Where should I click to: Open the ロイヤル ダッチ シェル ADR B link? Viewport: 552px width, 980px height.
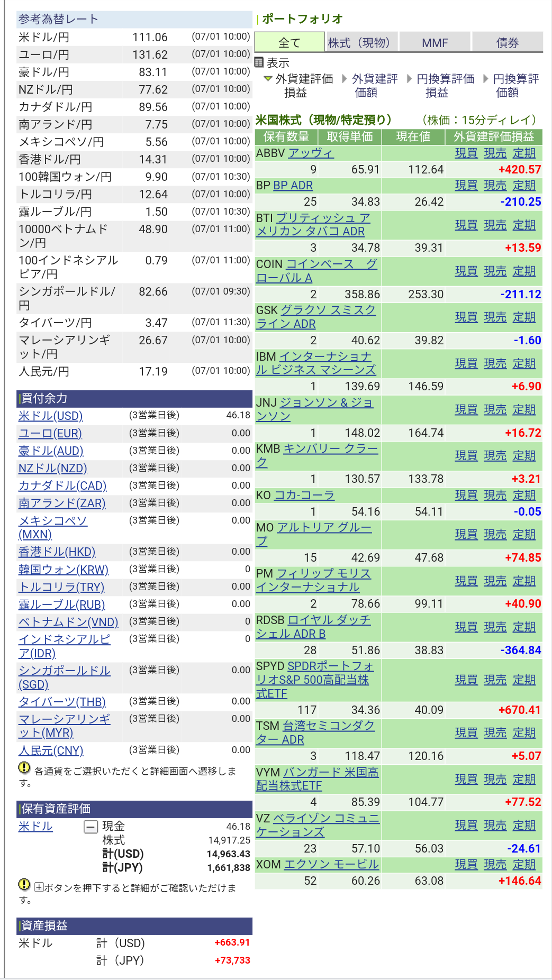pyautogui.click(x=313, y=627)
